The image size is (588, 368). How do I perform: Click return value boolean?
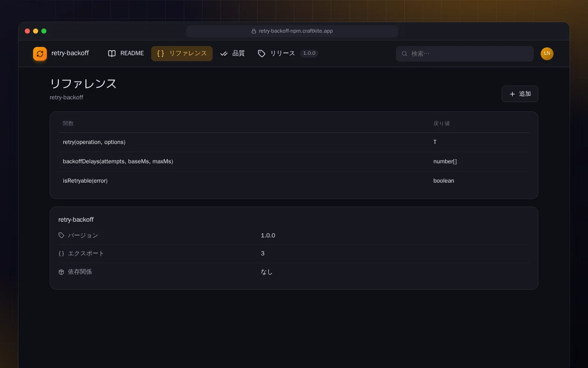click(x=444, y=181)
